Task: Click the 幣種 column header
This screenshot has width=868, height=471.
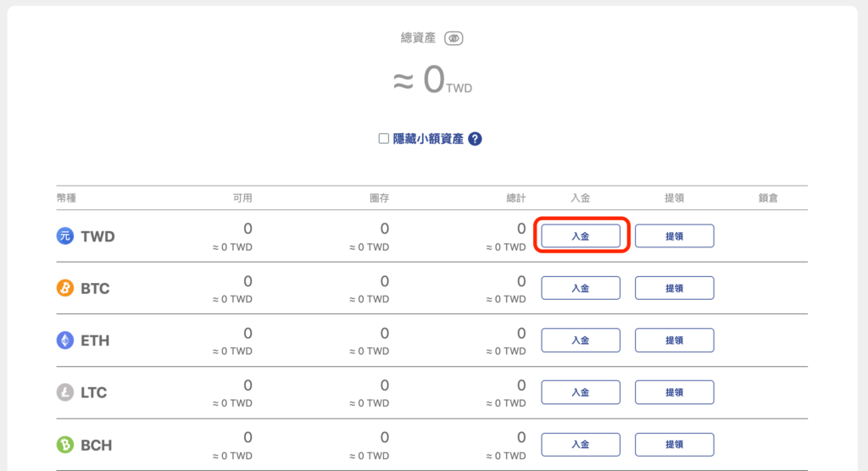Action: click(66, 198)
